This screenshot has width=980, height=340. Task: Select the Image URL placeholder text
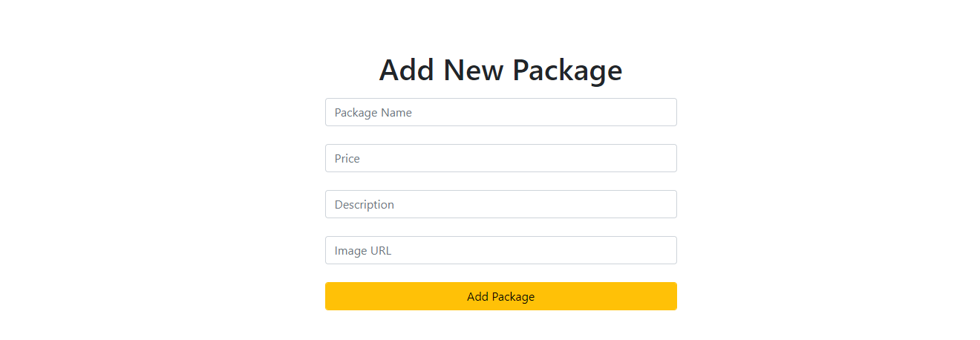tap(362, 251)
